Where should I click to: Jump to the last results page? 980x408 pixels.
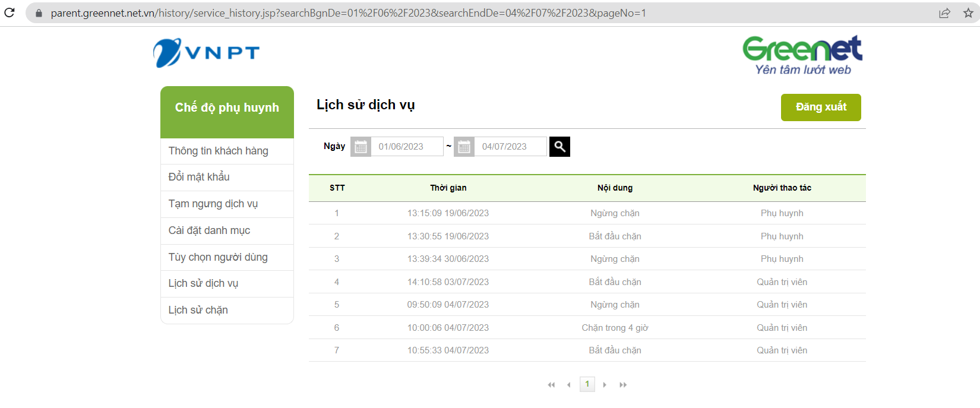coord(623,385)
